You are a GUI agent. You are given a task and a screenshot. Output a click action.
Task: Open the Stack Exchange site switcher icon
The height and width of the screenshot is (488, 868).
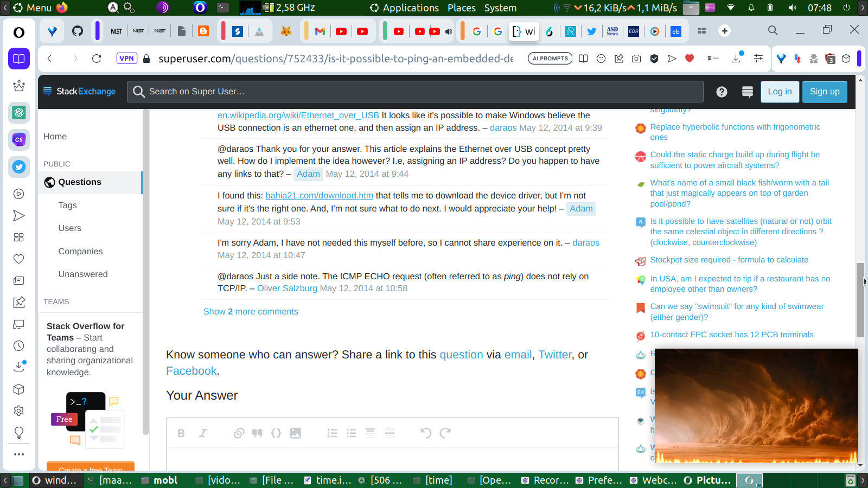pyautogui.click(x=748, y=92)
